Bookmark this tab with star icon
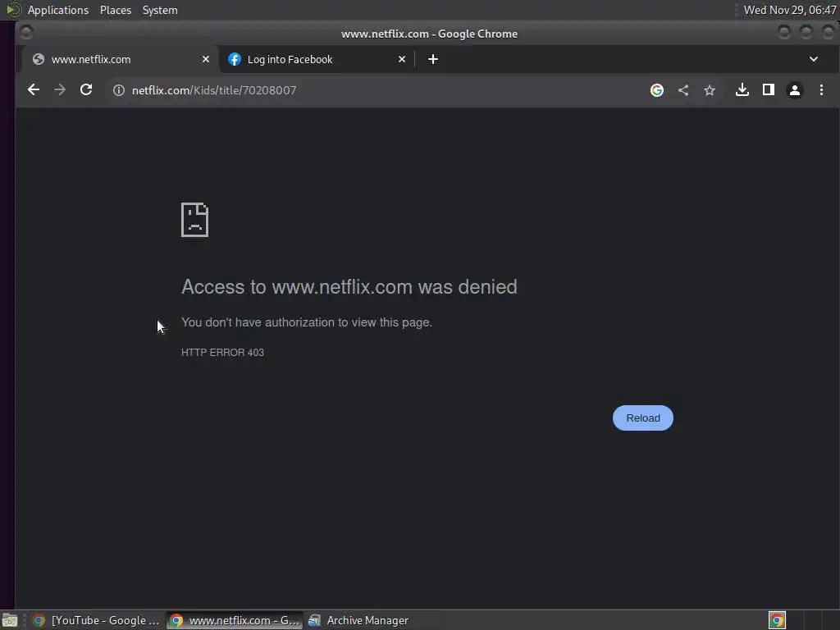 710,90
